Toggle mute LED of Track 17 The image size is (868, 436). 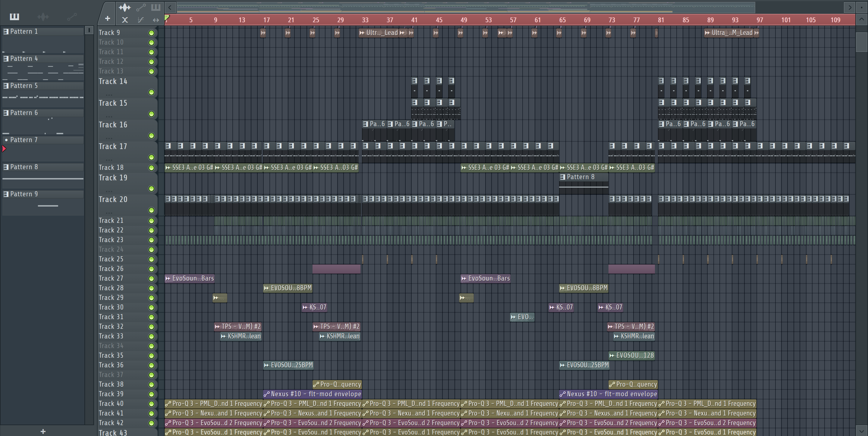(x=151, y=157)
